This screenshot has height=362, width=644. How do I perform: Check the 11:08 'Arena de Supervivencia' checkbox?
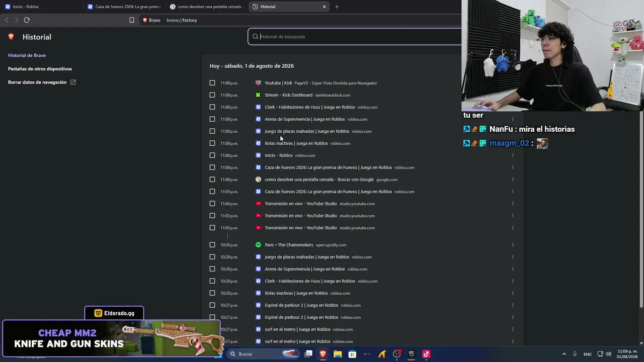[x=212, y=119]
